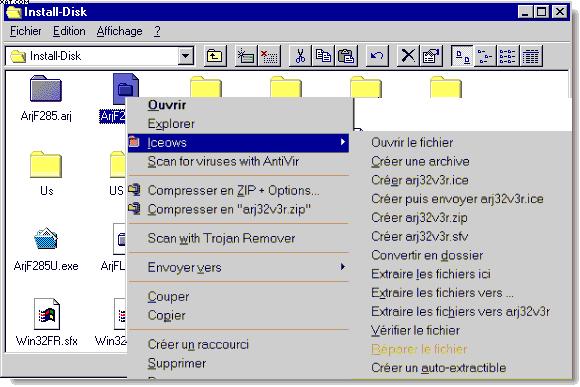Choose Explorer in the context menu
Image resolution: width=580 pixels, height=387 pixels.
pos(238,124)
